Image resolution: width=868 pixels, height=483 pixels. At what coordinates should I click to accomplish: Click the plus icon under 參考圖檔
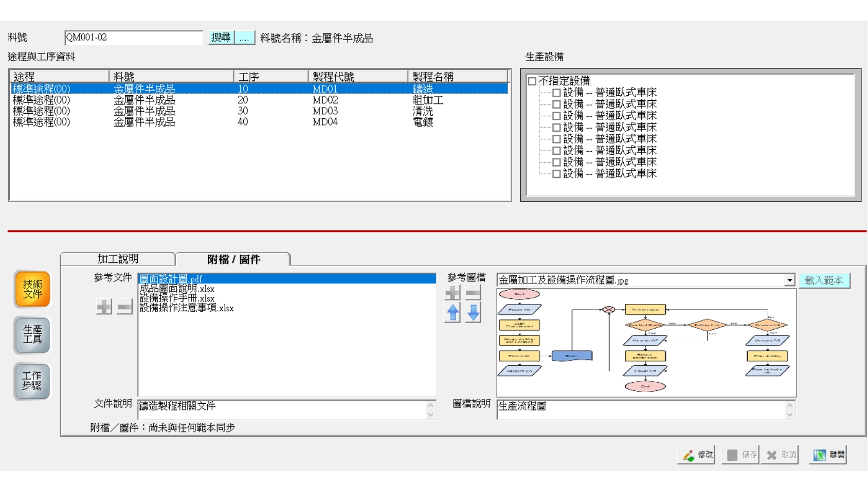[453, 293]
